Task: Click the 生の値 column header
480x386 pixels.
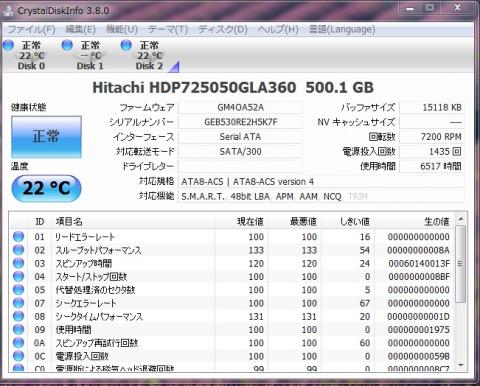Action: point(414,222)
